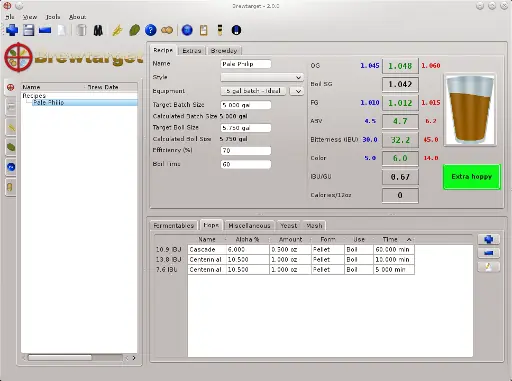Click the blue sphere toolbar icon
512x381 pixels.
pyautogui.click(x=187, y=30)
